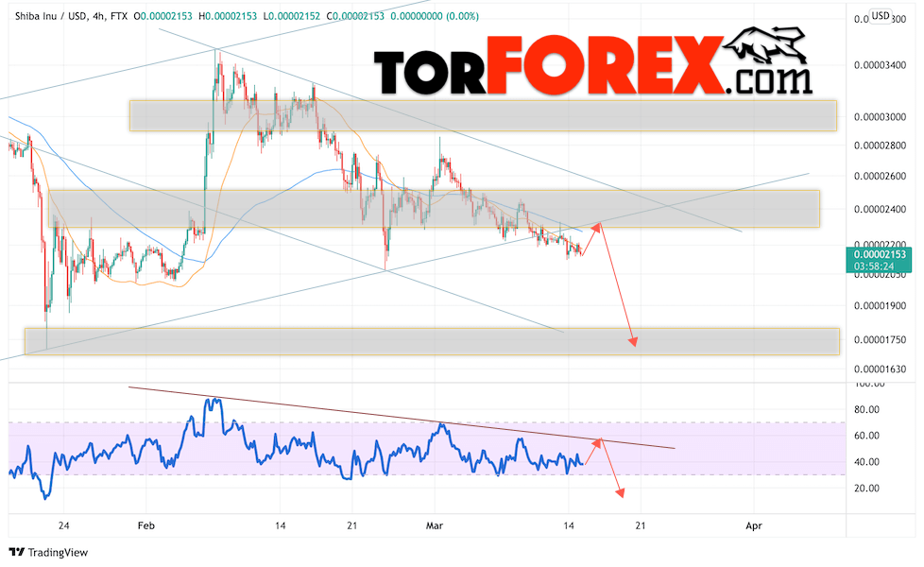Viewport: 924px width, 567px height.
Task: Select the descending red RSI trendline
Action: click(x=401, y=418)
